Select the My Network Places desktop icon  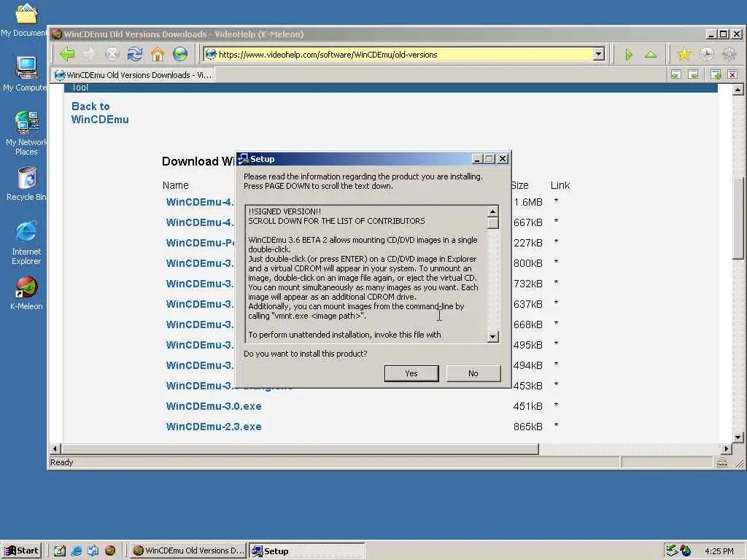(x=26, y=133)
